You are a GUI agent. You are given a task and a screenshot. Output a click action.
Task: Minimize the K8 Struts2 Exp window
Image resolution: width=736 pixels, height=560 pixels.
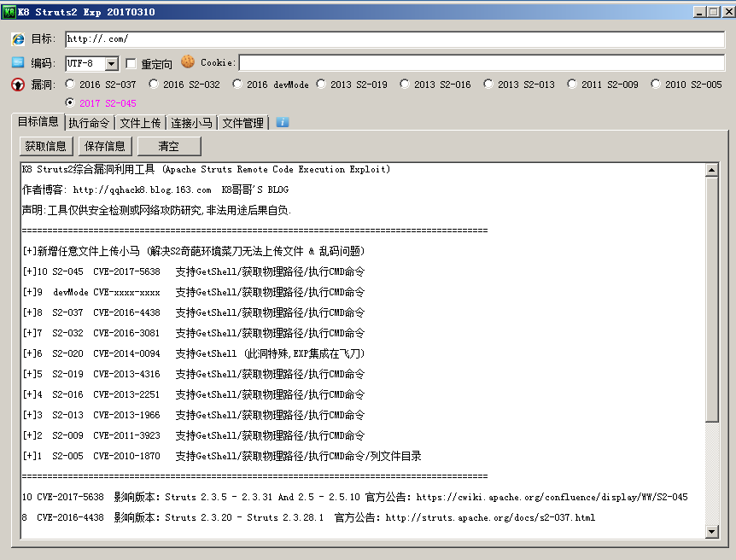(x=698, y=12)
